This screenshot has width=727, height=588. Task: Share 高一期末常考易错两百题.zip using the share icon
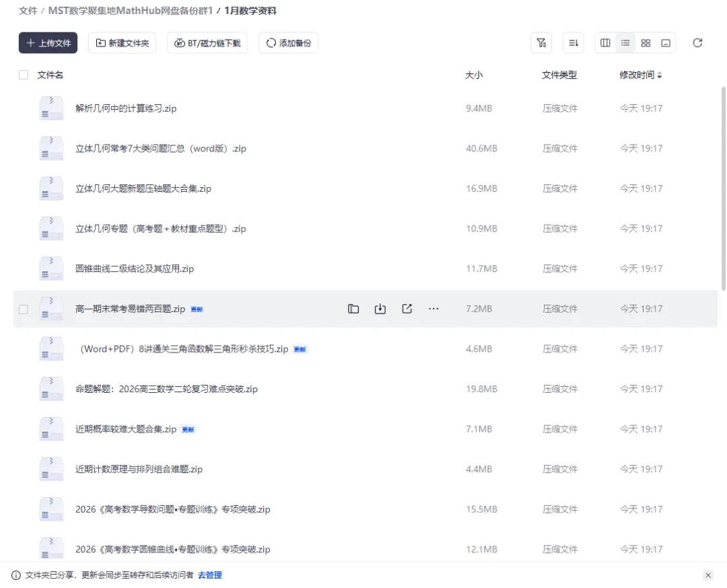coord(407,308)
